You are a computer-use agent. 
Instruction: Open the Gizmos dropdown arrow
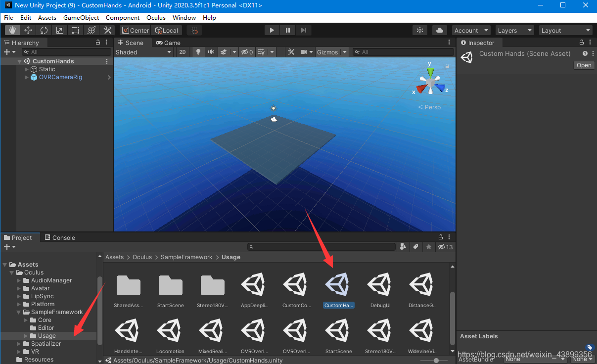point(345,52)
